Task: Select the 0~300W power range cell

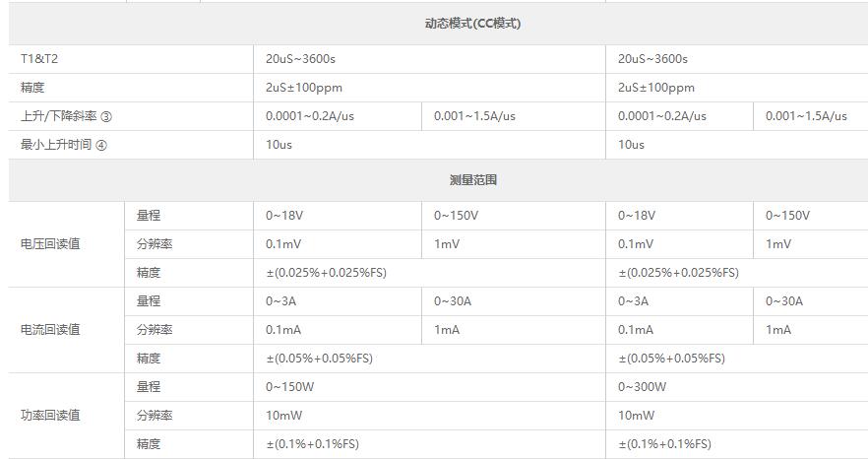Action: click(643, 387)
